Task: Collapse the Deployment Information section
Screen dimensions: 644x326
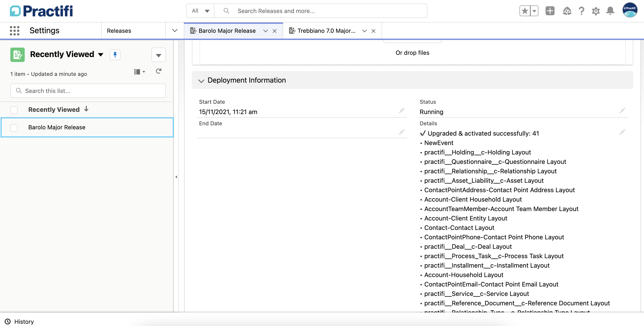Action: (x=201, y=81)
